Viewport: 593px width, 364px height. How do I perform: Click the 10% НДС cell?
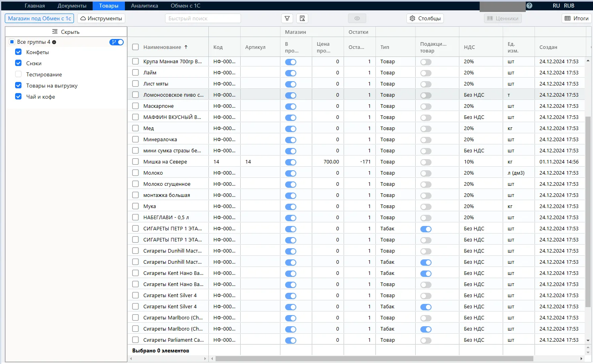[x=469, y=162]
